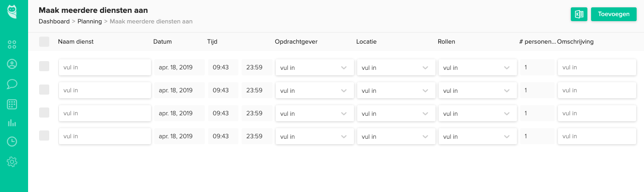Open the date field in third row
Image resolution: width=644 pixels, height=192 pixels.
click(x=179, y=113)
